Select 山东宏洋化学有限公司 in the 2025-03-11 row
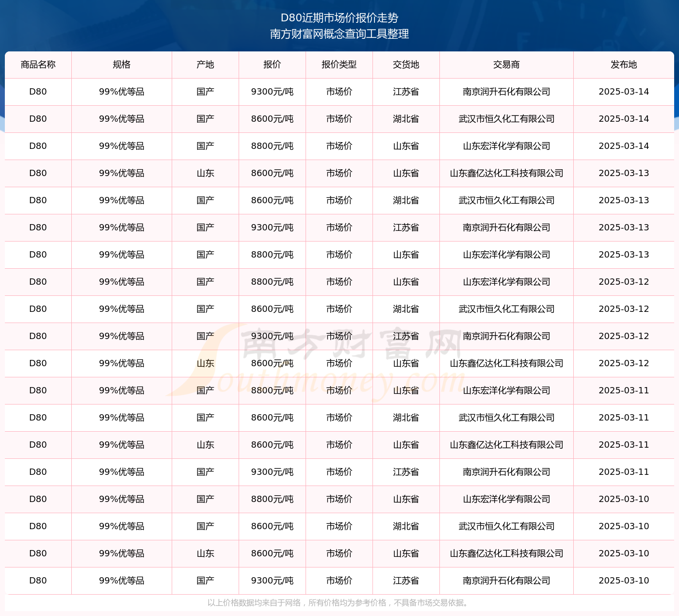The width and height of the screenshot is (679, 616). pyautogui.click(x=506, y=390)
